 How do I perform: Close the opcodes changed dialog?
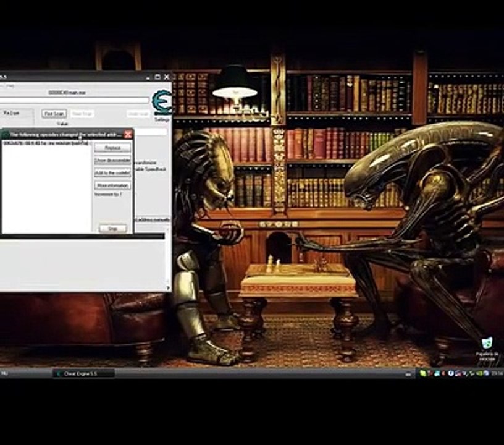coord(128,134)
